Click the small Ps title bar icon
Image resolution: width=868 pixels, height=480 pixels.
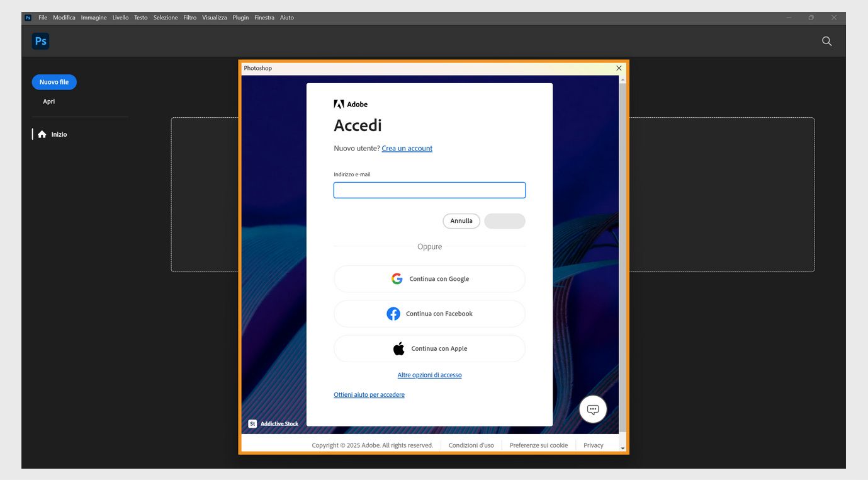click(28, 18)
